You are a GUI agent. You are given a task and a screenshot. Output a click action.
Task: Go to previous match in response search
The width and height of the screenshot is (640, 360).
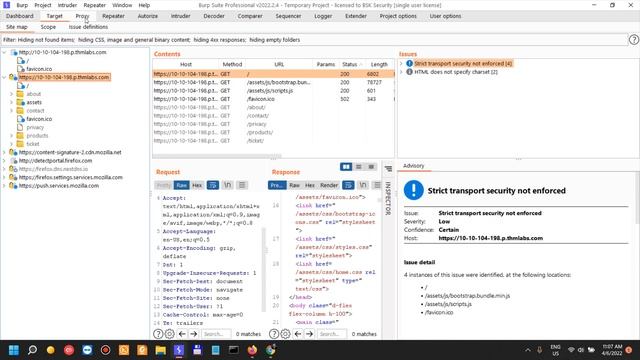tap(298, 334)
